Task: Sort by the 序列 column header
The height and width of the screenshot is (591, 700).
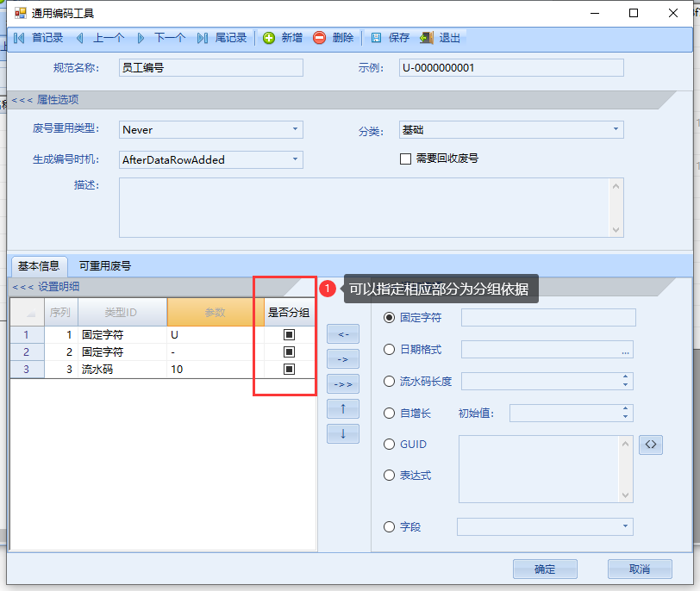Action: coord(61,312)
